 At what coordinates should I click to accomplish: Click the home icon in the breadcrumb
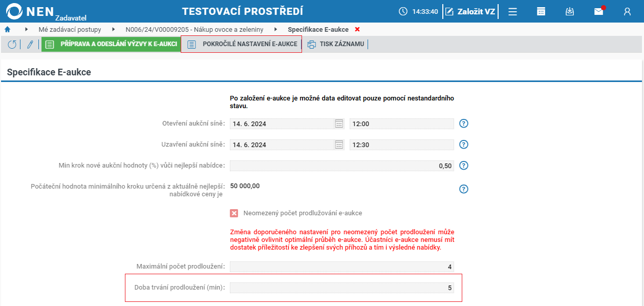coord(7,30)
